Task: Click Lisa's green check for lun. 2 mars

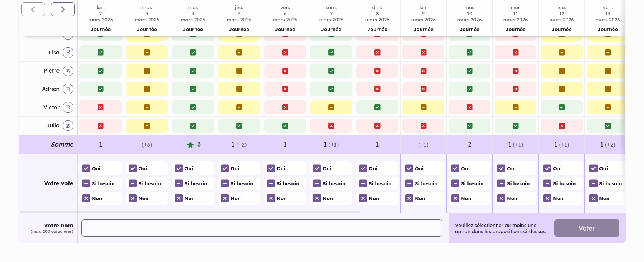Action: [x=101, y=53]
